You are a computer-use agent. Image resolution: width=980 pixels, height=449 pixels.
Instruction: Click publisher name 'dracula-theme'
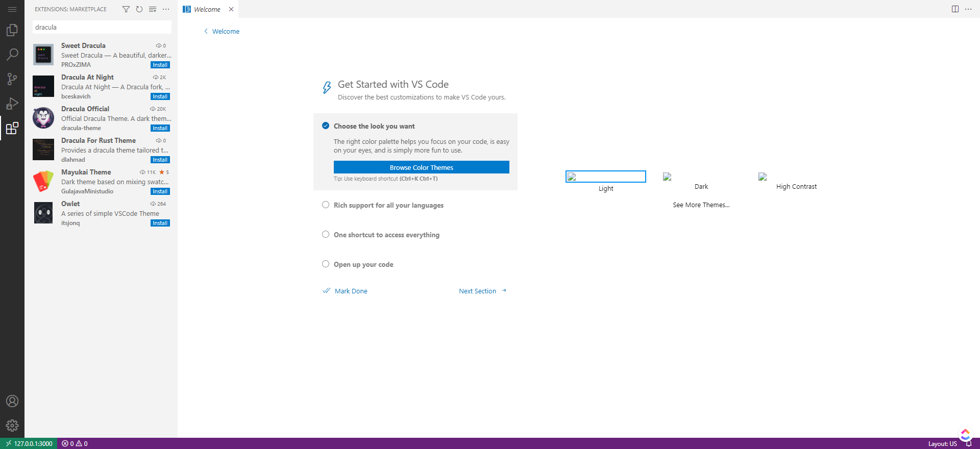point(81,128)
